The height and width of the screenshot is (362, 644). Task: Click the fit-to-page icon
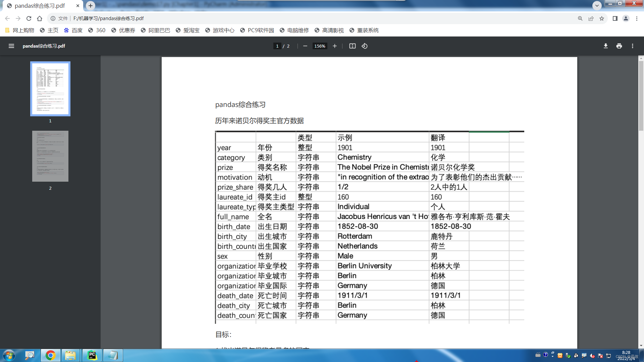pyautogui.click(x=352, y=46)
